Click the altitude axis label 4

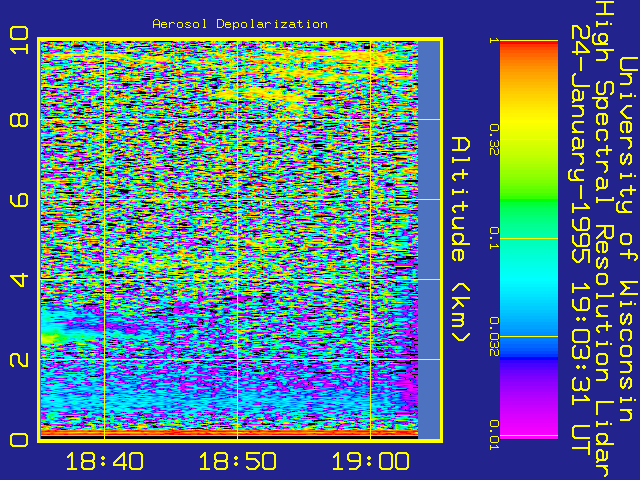(19, 280)
